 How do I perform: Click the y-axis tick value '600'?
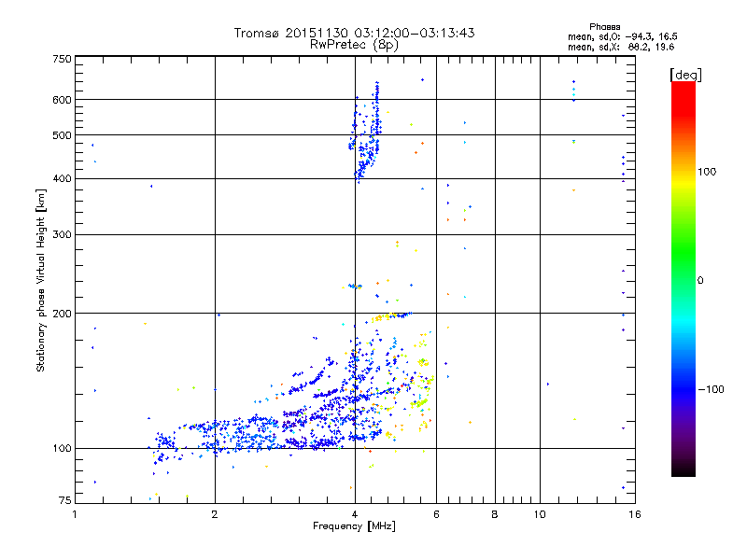[x=63, y=100]
